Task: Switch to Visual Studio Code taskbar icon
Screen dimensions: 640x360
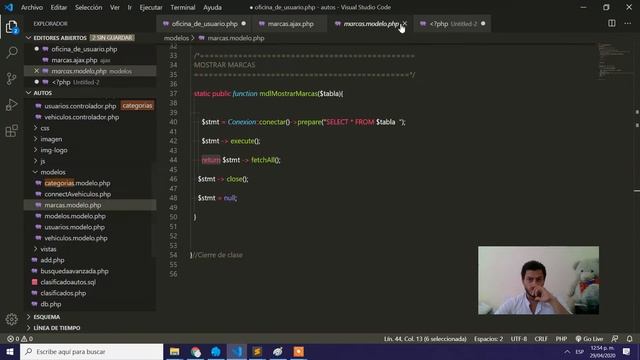Action: 237,351
